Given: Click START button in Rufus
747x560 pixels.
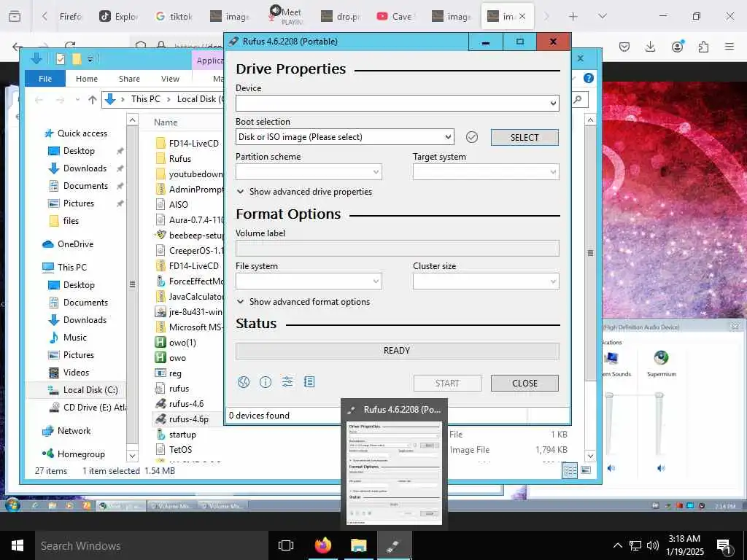Looking at the screenshot, I should [x=447, y=384].
